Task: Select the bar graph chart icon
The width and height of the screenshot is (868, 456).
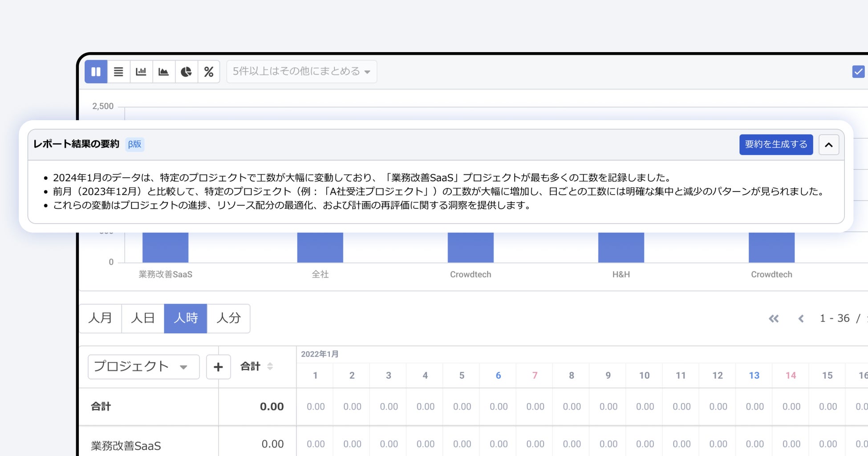Action: click(x=141, y=72)
